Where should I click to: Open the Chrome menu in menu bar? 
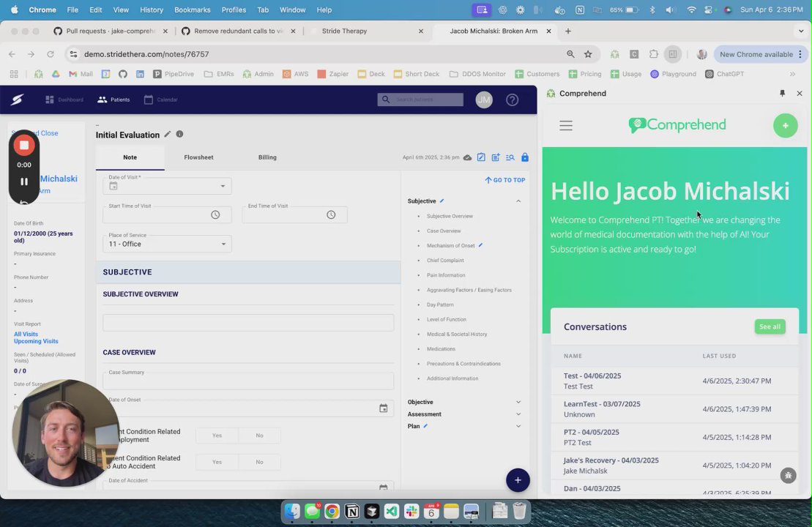pyautogui.click(x=42, y=10)
